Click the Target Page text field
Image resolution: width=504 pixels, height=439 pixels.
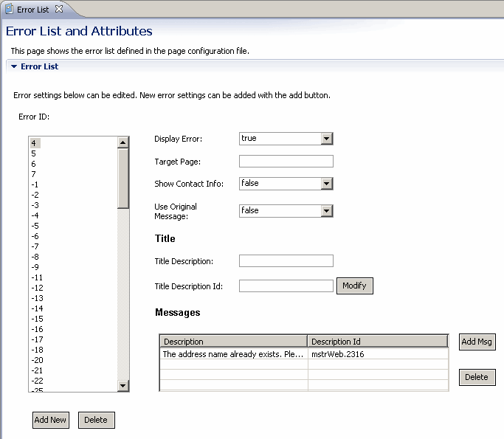tap(286, 162)
